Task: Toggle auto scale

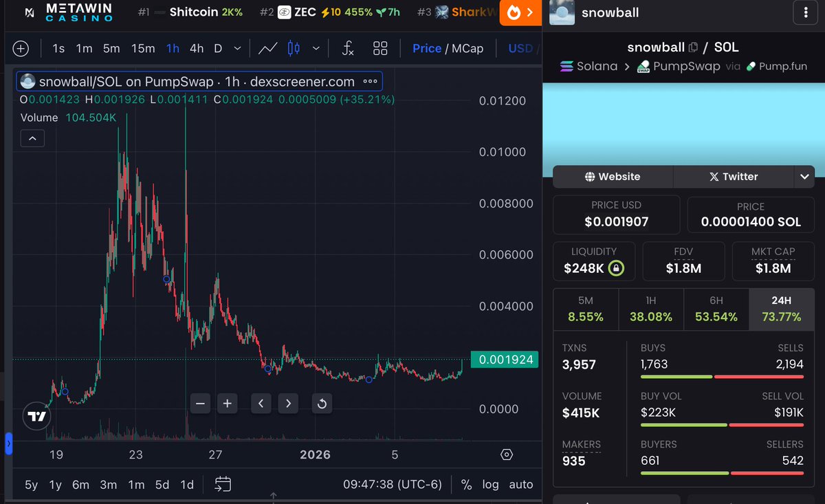Action: click(x=521, y=485)
